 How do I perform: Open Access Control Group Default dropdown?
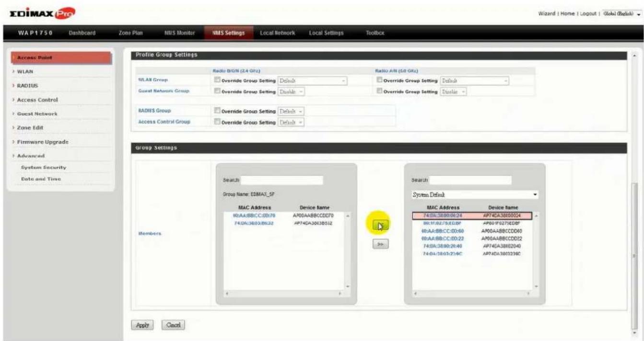292,121
